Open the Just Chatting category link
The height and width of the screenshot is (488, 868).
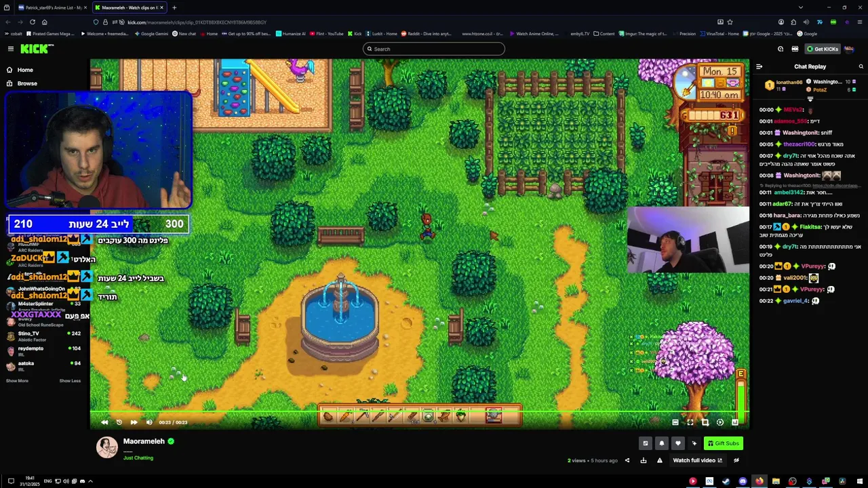[x=138, y=458]
